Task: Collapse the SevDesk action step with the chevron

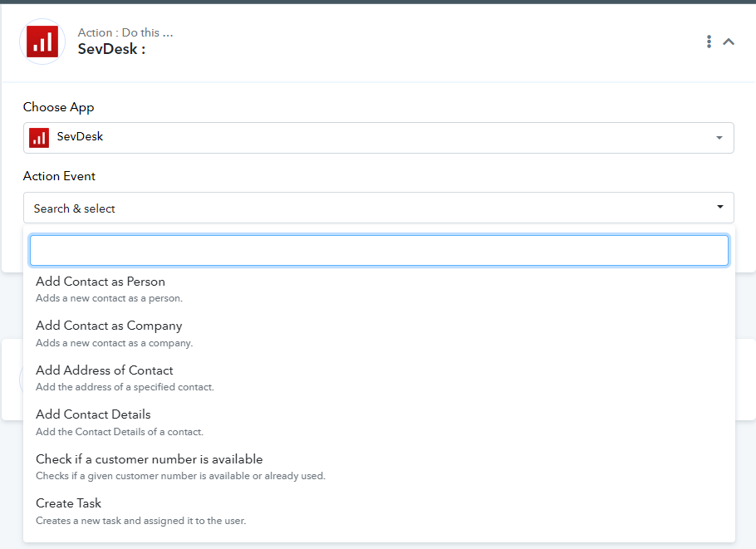Action: tap(729, 42)
